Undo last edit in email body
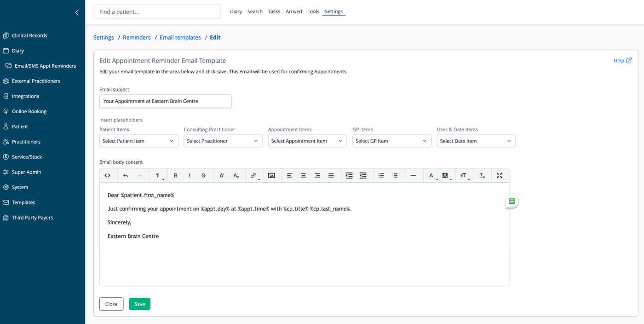The height and width of the screenshot is (324, 644). (x=126, y=175)
